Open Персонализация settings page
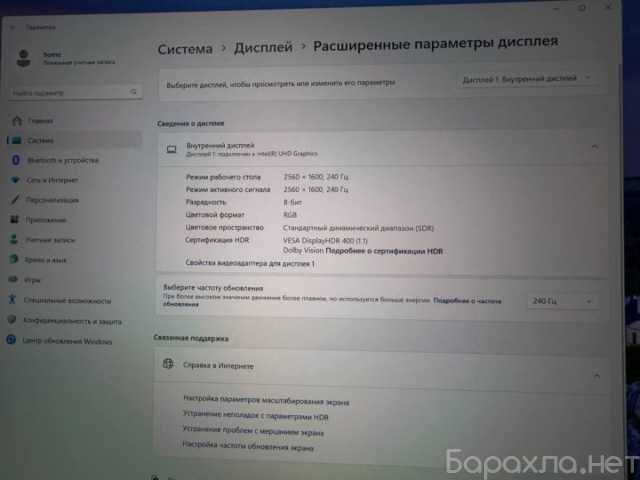Image resolution: width=640 pixels, height=480 pixels. pos(54,200)
